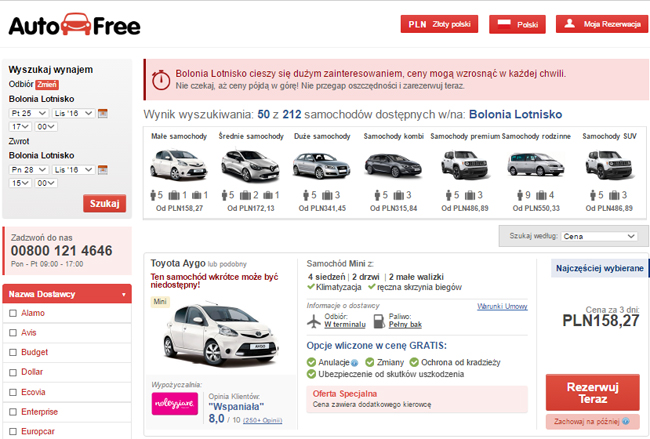Open the return month dropdown Lis '16
650x439 pixels.
[74, 170]
